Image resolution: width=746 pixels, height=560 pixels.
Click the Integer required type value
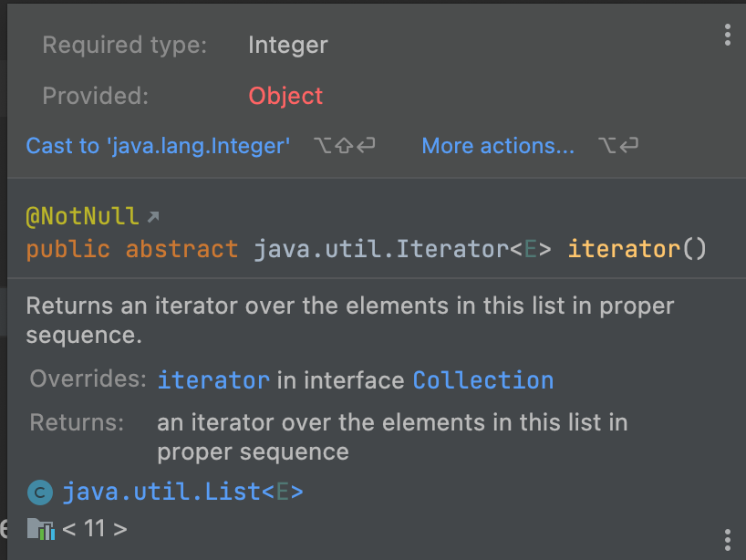[287, 45]
